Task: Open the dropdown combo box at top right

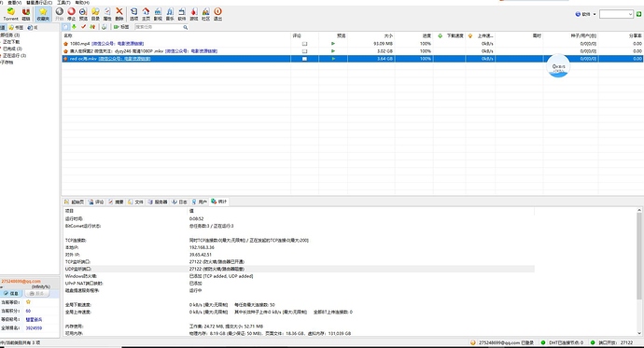Action: (616, 14)
